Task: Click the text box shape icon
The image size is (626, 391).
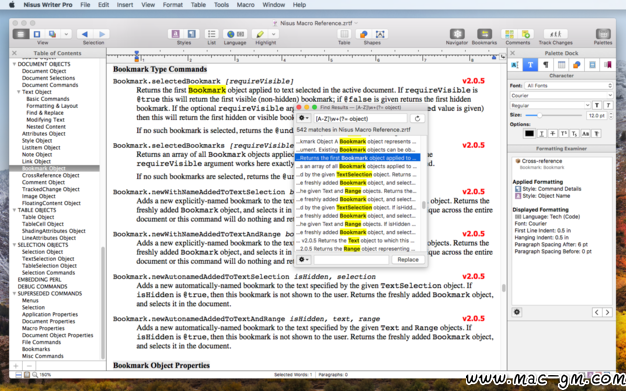Action: coord(380,34)
